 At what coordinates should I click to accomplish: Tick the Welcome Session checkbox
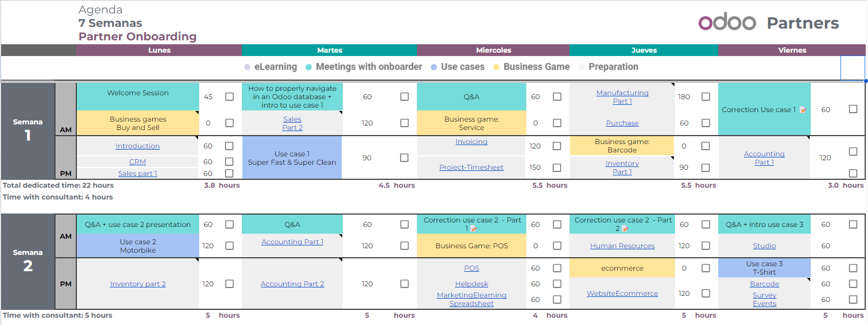[229, 97]
